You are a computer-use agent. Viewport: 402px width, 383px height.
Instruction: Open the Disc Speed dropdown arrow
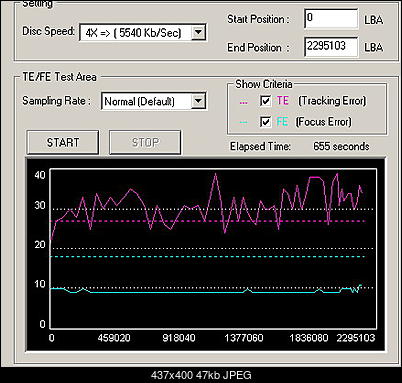click(198, 32)
